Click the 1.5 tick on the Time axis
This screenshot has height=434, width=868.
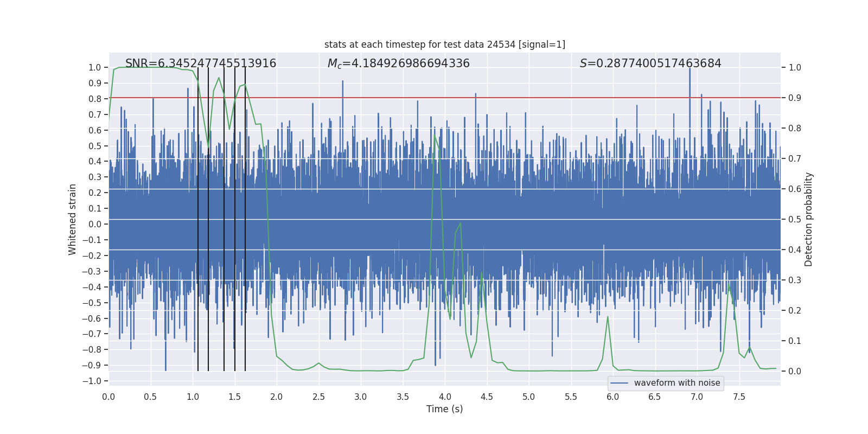coord(234,397)
